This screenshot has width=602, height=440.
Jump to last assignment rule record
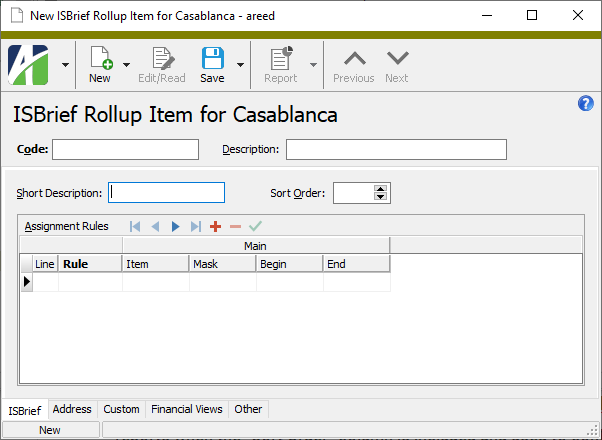[196, 227]
